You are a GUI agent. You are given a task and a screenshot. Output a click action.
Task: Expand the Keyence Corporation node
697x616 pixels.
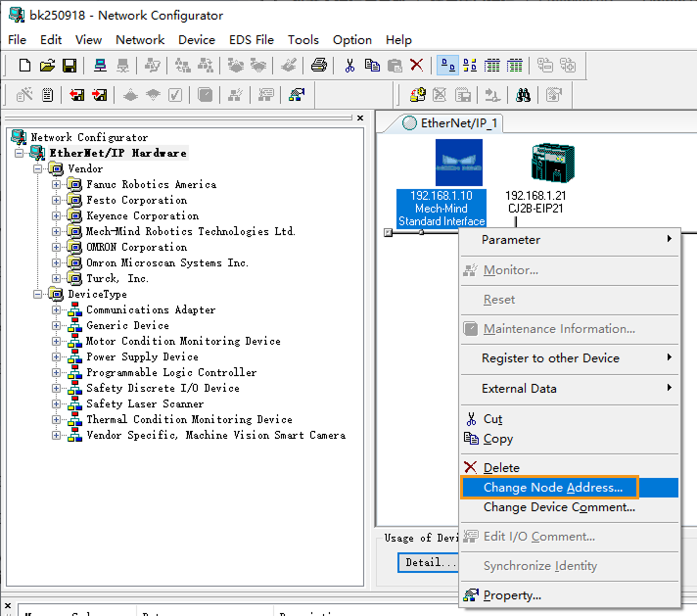pyautogui.click(x=56, y=215)
